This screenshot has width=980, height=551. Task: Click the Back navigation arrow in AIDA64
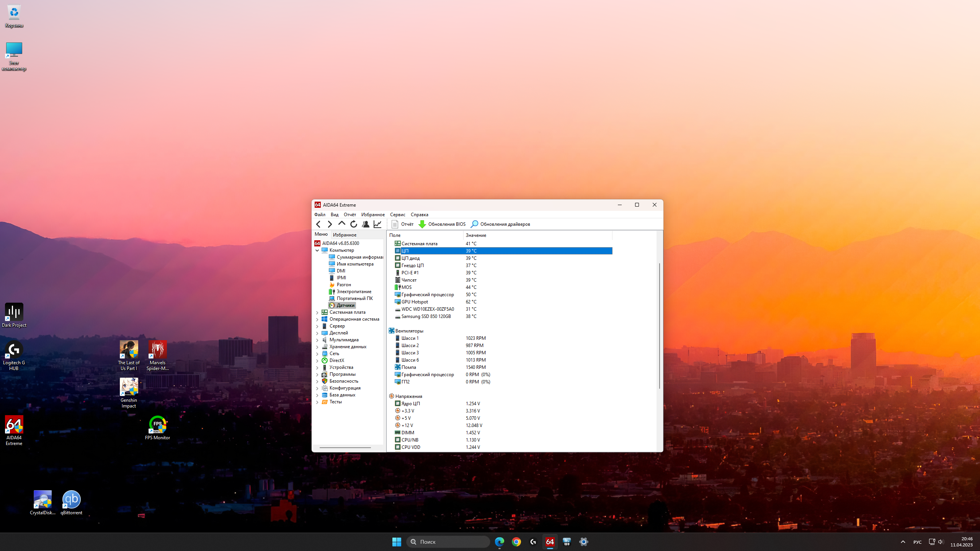coord(318,224)
